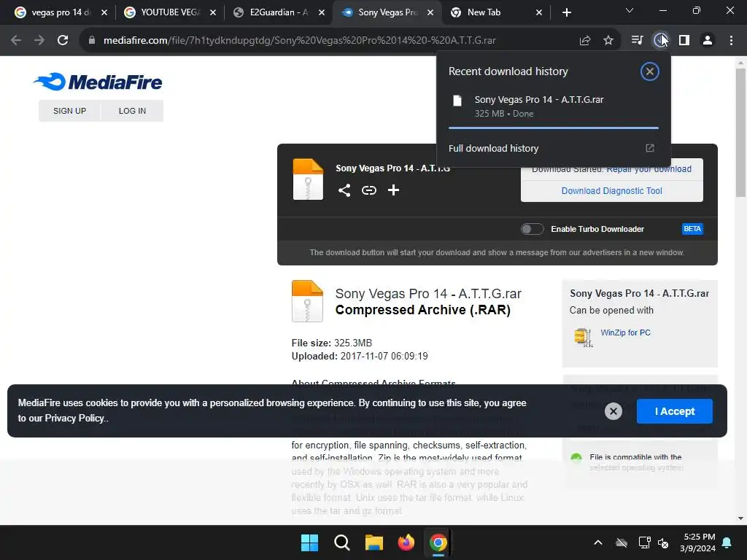Dismiss cookie banner with X button

614,411
